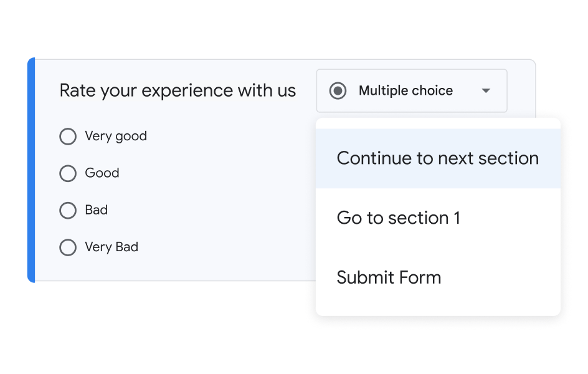Choose the Good radio button
Screen dimensions: 588x374
(x=68, y=173)
